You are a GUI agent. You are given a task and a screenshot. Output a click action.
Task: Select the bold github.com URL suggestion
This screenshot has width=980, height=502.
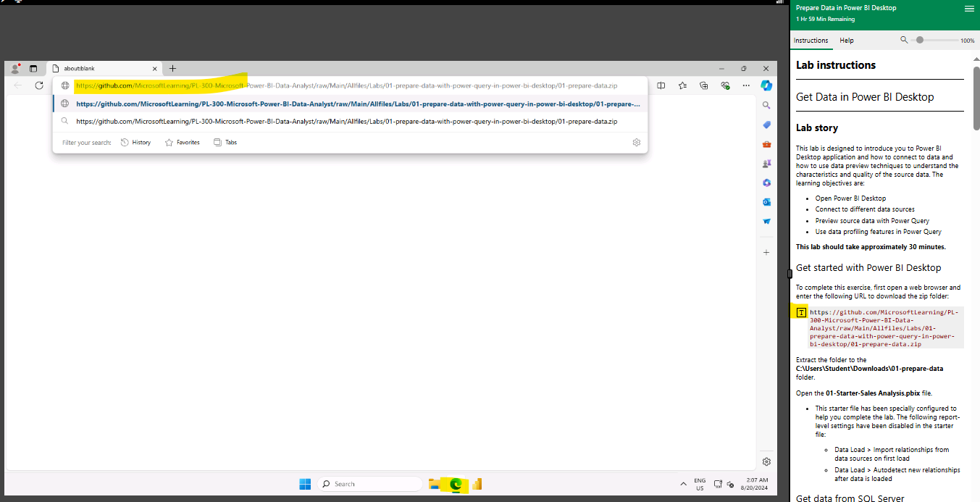point(350,104)
